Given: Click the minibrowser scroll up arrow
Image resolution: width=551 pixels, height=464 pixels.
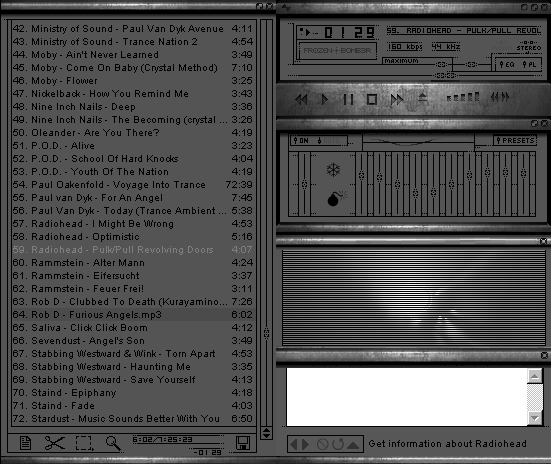Looking at the screenshot, I should [x=535, y=377].
